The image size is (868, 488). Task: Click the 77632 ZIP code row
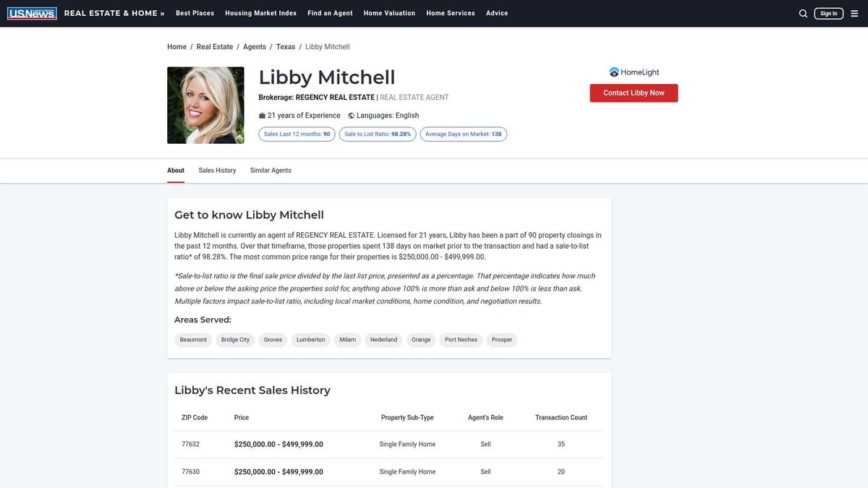[x=190, y=444]
